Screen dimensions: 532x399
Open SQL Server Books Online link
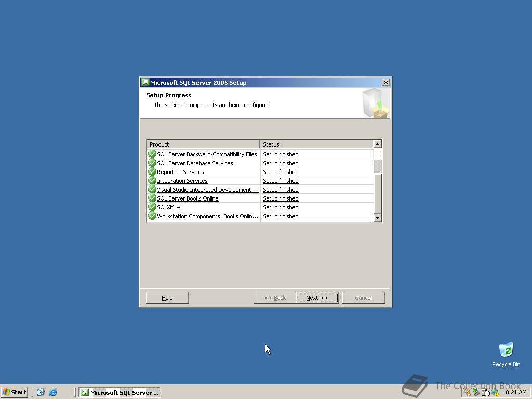(x=188, y=198)
